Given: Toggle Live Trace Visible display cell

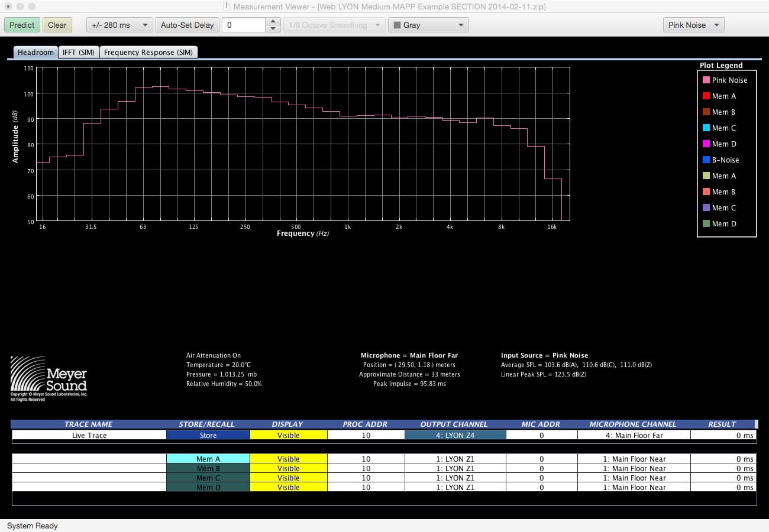Looking at the screenshot, I should (x=288, y=435).
